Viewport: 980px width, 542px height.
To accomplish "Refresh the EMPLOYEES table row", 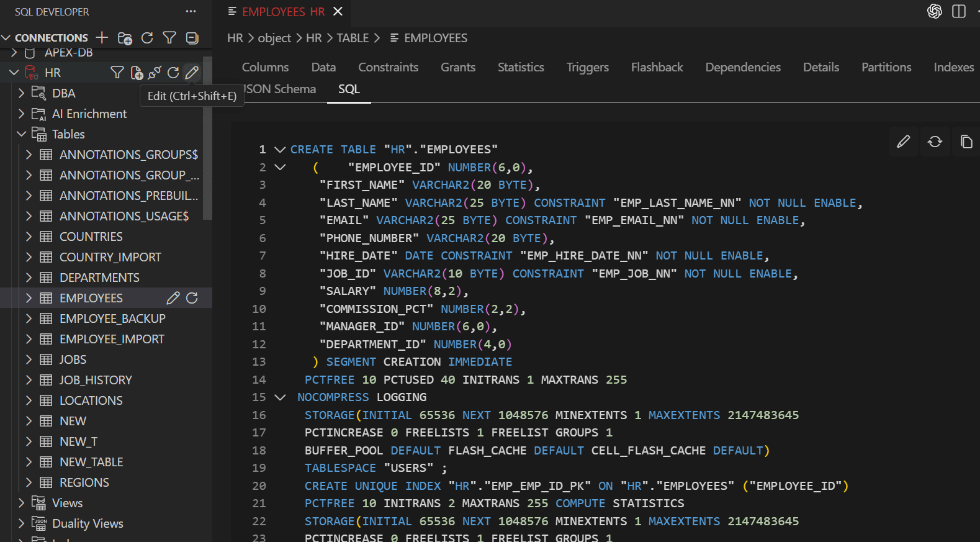I will pos(192,298).
